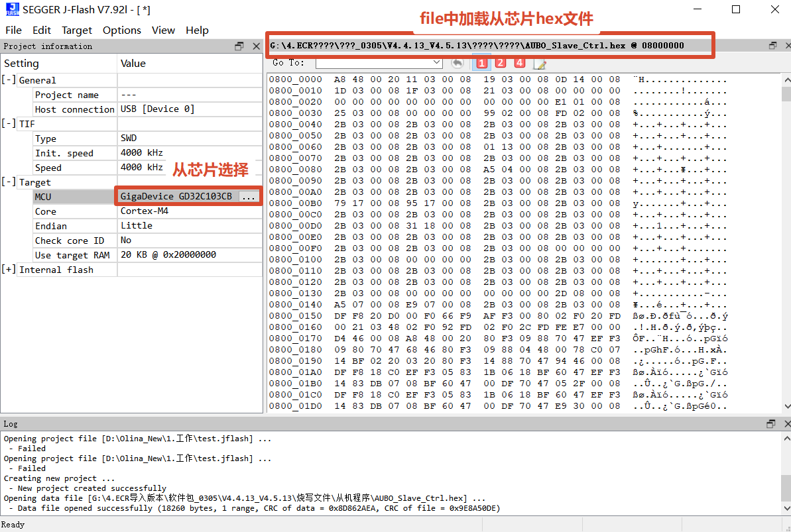Viewport: 791px width, 532px height.
Task: Collapse the Target section
Action: [9, 182]
